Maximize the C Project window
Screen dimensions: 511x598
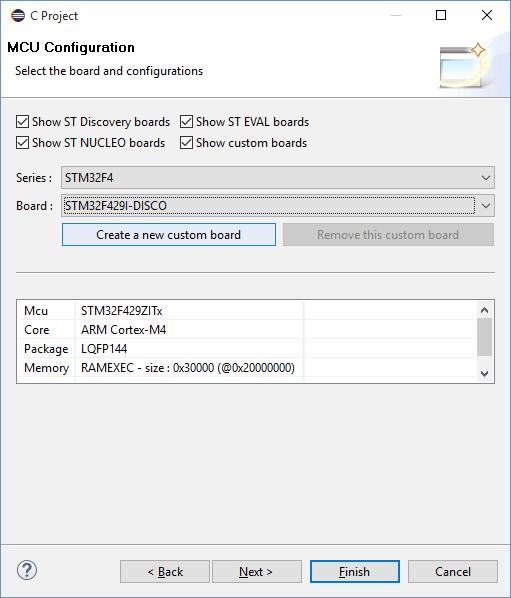pyautogui.click(x=441, y=15)
